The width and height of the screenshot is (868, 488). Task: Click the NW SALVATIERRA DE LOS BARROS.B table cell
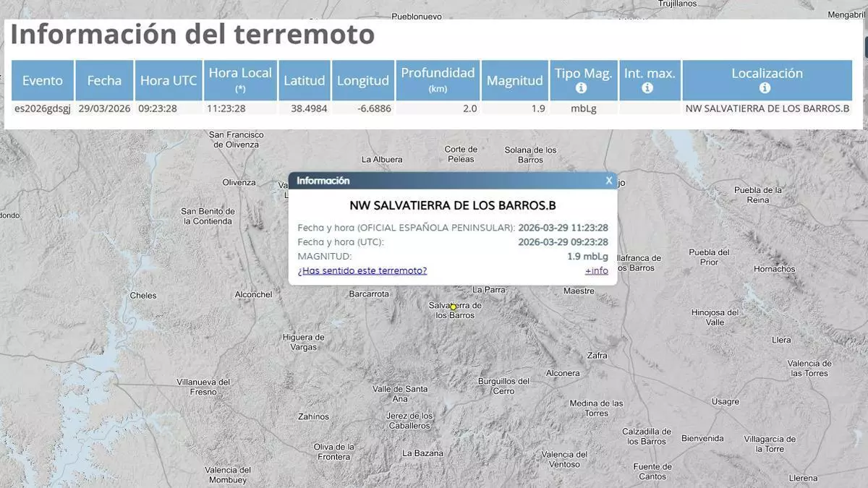[767, 108]
